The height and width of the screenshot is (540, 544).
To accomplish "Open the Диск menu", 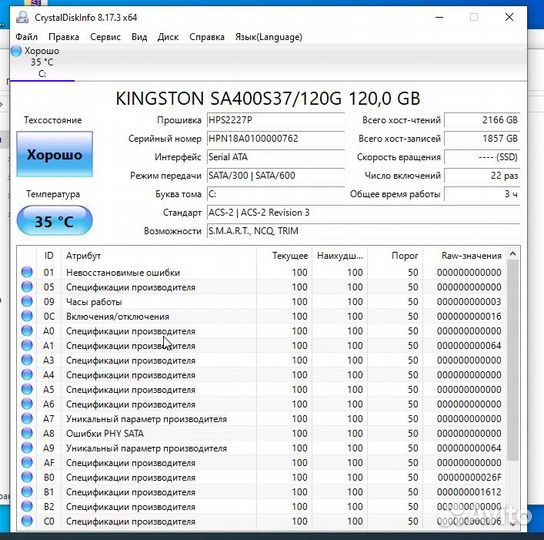I will (168, 37).
